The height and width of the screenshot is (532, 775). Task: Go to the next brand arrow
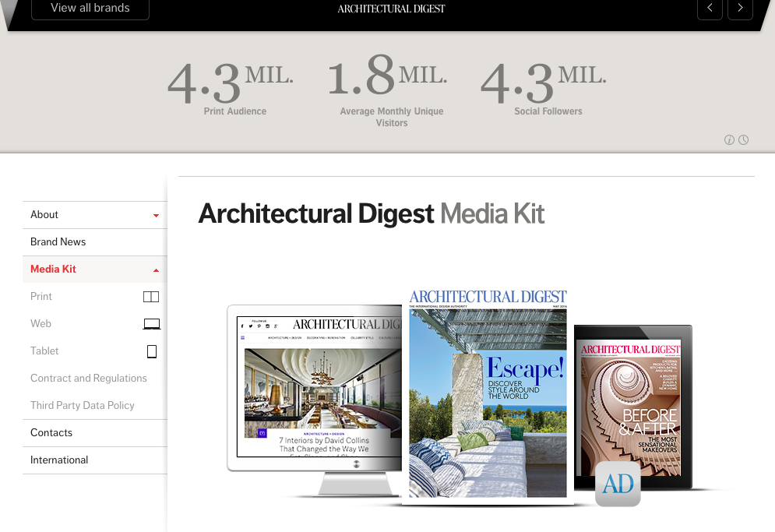(x=740, y=8)
